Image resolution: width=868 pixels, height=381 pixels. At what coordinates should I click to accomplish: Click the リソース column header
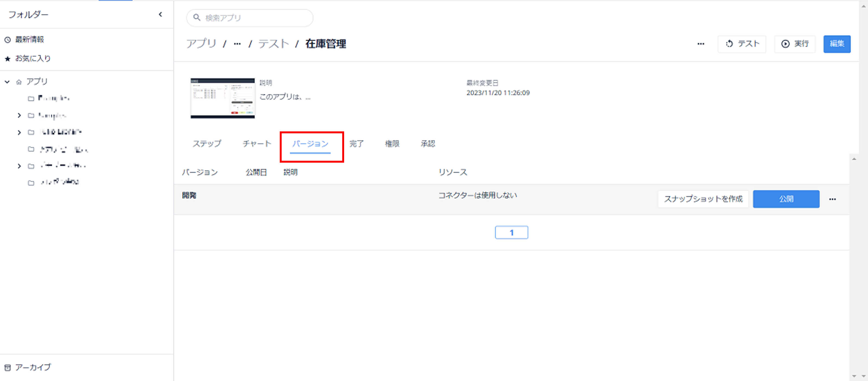coord(453,173)
